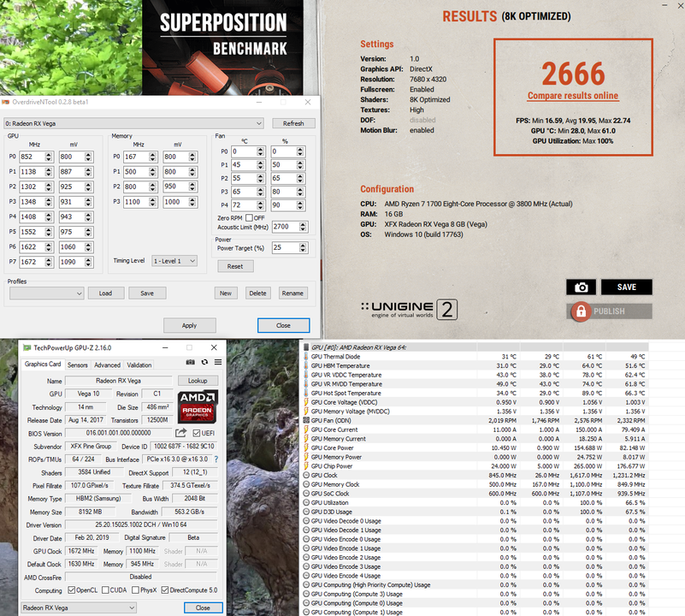Viewport: 685px width, 616px height.
Task: Click the Bus Interface question mark icon
Action: click(x=216, y=459)
